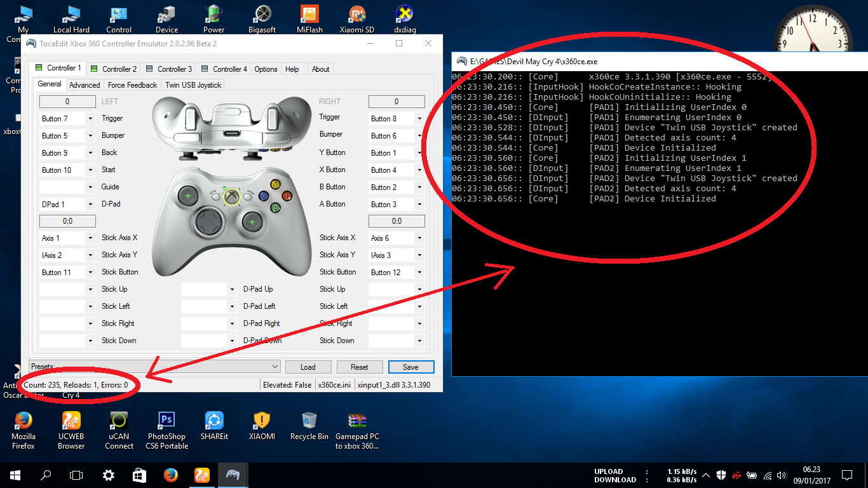Select the Advanced sub-tab
This screenshot has width=868, height=488.
click(x=85, y=85)
